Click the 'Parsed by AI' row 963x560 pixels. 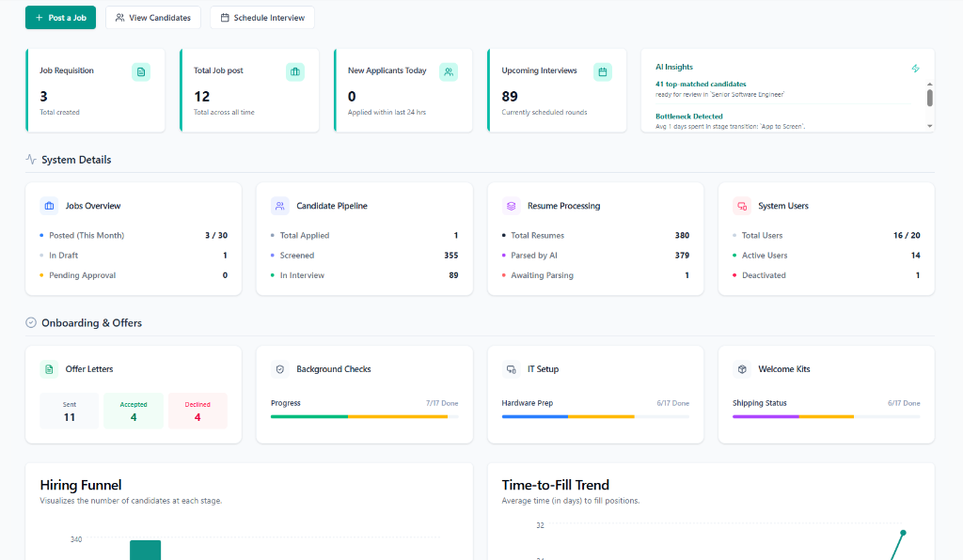(595, 256)
